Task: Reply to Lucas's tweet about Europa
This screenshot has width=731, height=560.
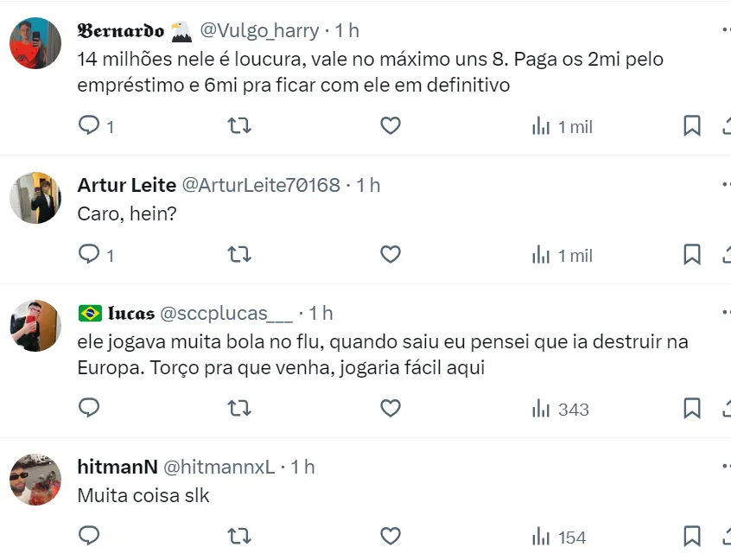Action: pyautogui.click(x=90, y=408)
